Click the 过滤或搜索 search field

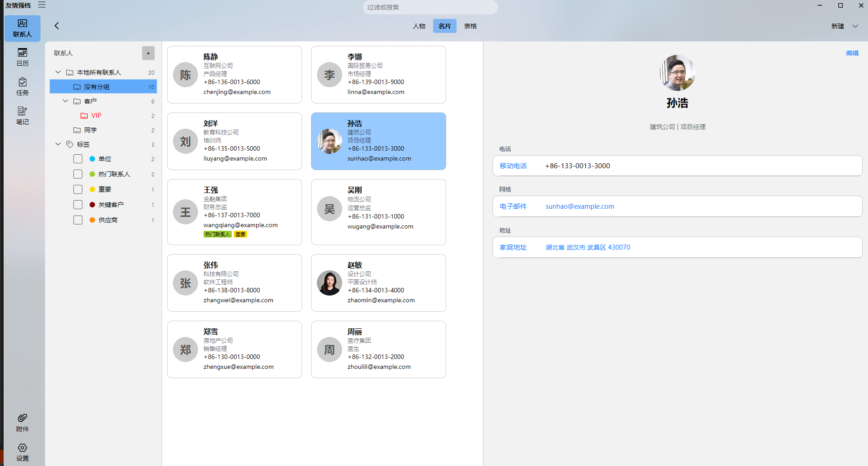pos(430,7)
